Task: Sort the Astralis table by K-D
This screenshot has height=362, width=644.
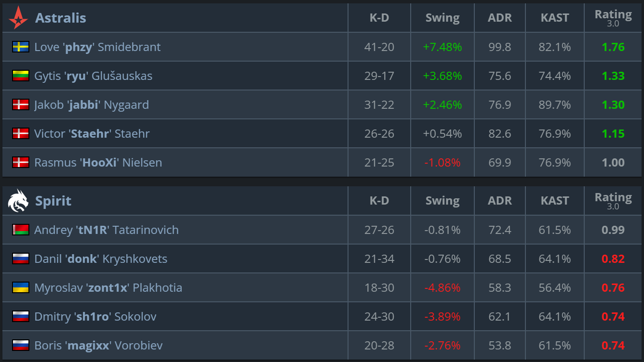Action: click(x=379, y=18)
